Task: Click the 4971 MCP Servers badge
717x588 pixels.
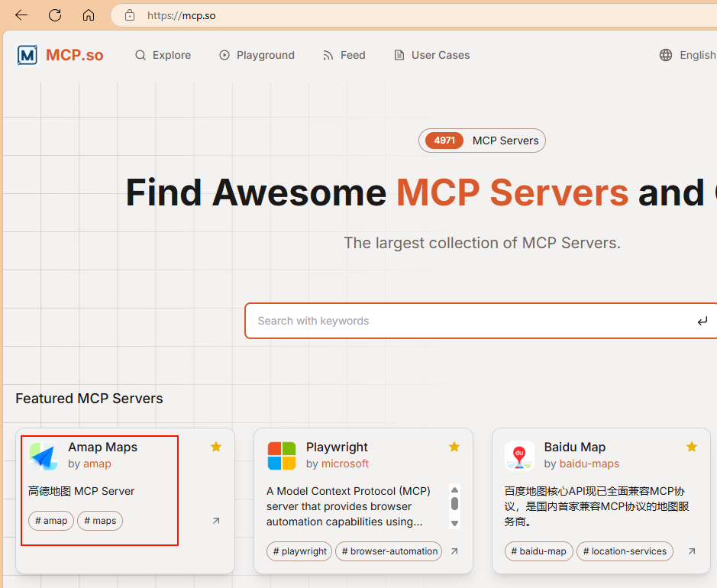Action: click(x=482, y=141)
